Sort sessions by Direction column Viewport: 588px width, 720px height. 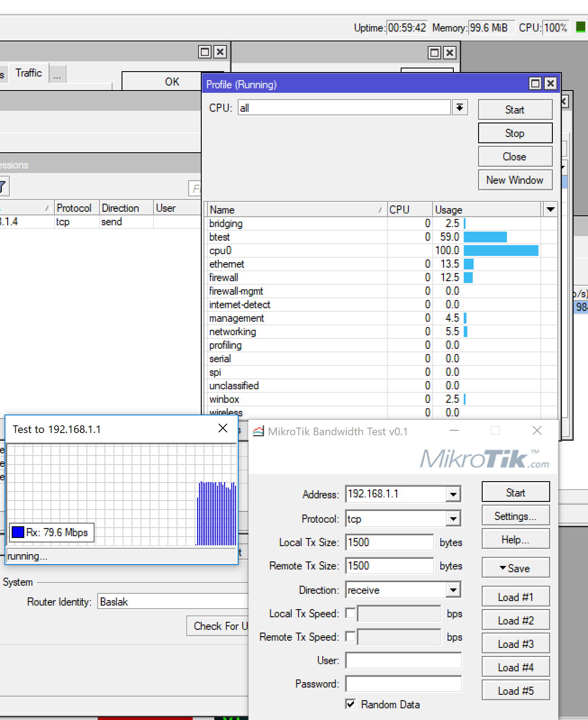(126, 208)
